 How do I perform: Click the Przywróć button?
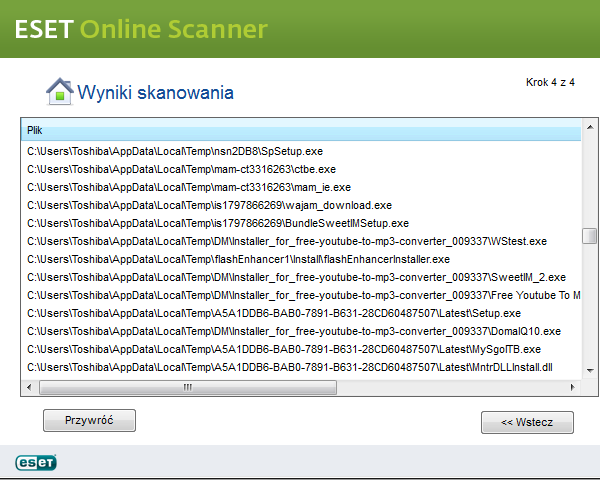(89, 420)
